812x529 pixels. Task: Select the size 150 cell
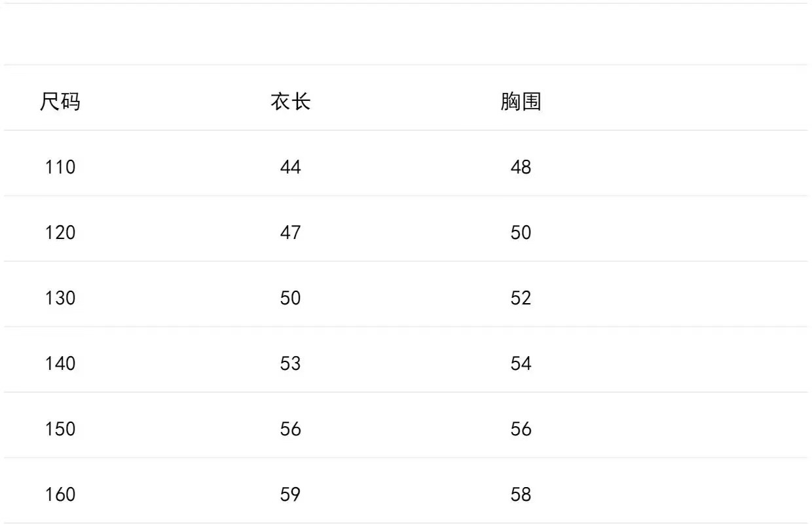coord(60,429)
